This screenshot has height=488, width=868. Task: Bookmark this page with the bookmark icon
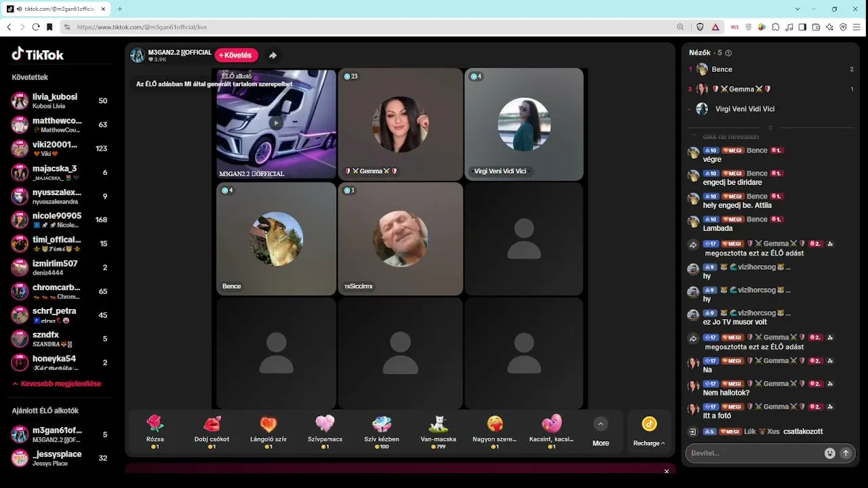pos(50,27)
